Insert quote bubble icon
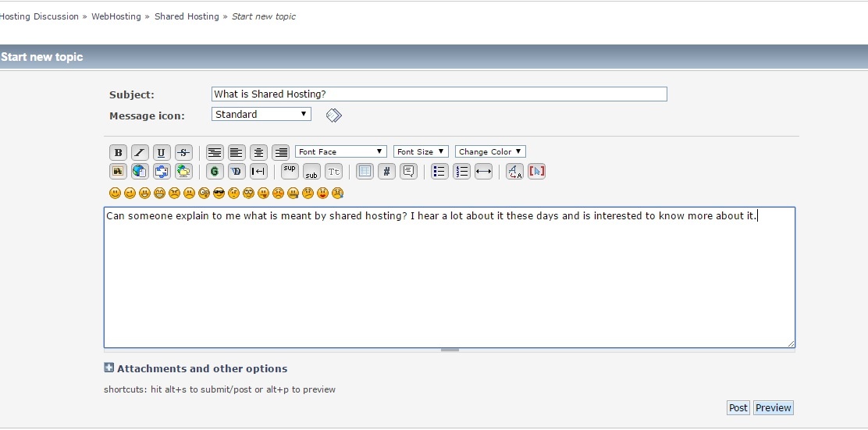Screen dimensions: 868x430 pos(408,172)
